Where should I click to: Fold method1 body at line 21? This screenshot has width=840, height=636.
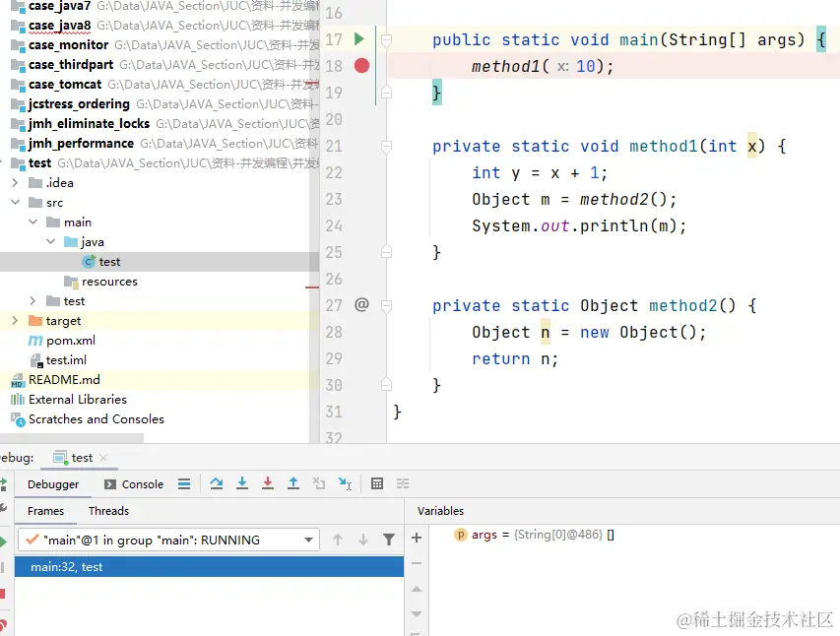pos(386,146)
